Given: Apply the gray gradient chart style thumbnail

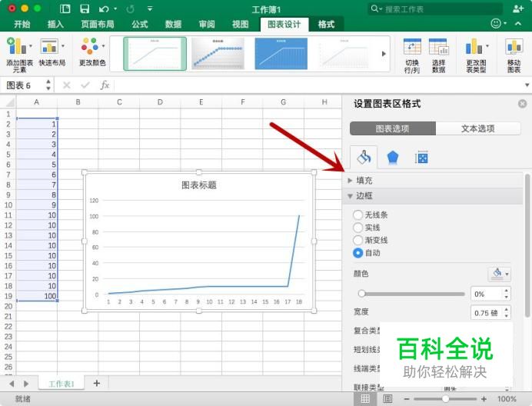Looking at the screenshot, I should click(218, 54).
